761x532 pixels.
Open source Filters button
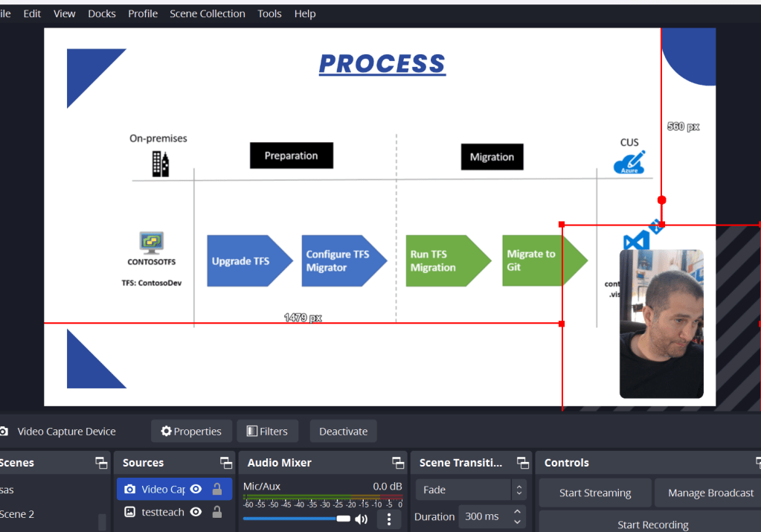coord(267,431)
